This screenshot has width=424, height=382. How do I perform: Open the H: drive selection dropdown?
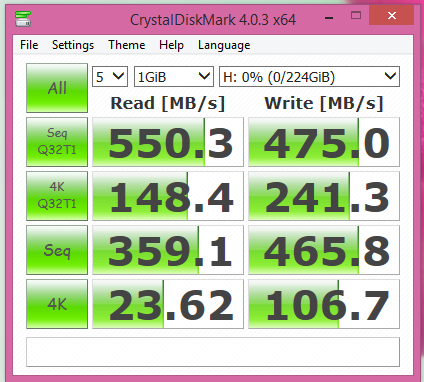click(x=309, y=77)
